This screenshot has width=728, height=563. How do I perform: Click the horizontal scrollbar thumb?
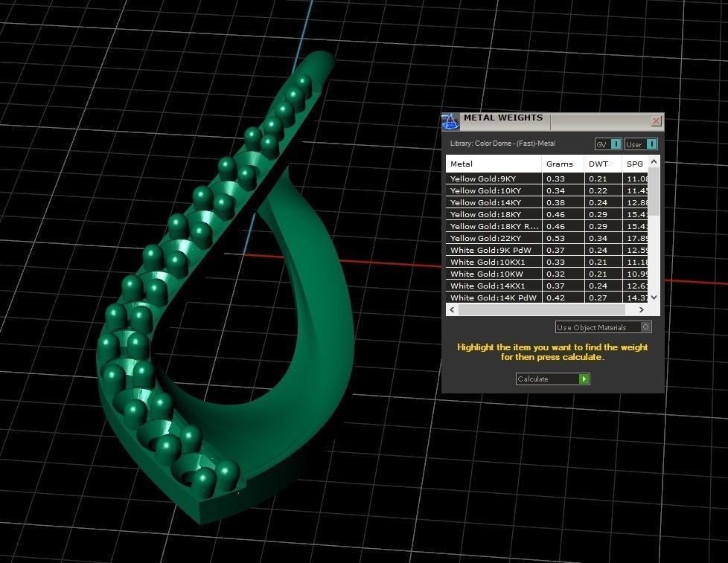[541, 309]
